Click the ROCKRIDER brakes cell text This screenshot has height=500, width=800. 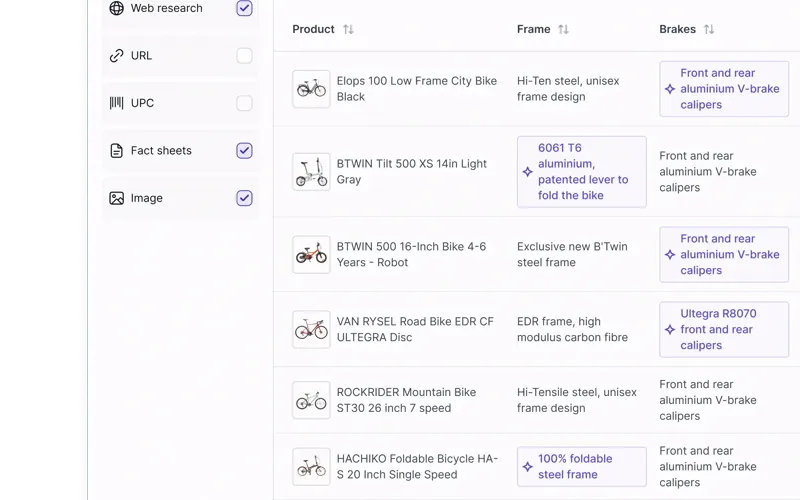click(x=708, y=400)
